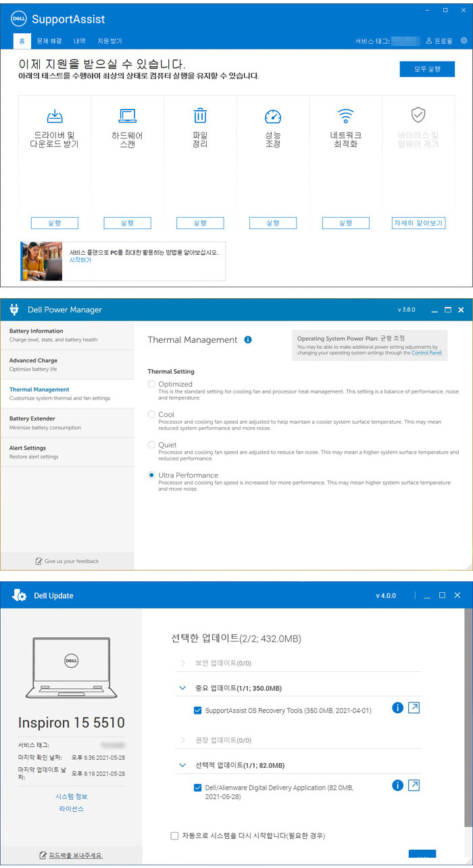473x868 pixels.
Task: Select the Quiet thermal setting
Action: (151, 445)
